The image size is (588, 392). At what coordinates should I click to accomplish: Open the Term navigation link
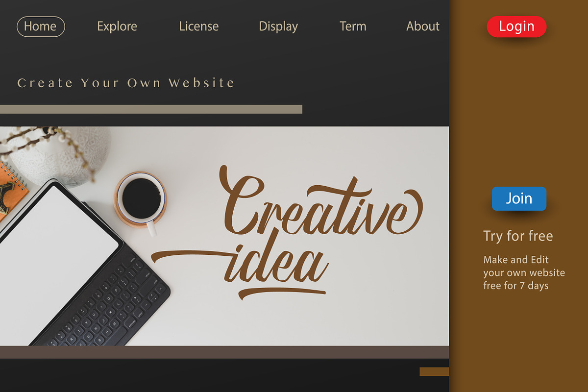pyautogui.click(x=353, y=26)
